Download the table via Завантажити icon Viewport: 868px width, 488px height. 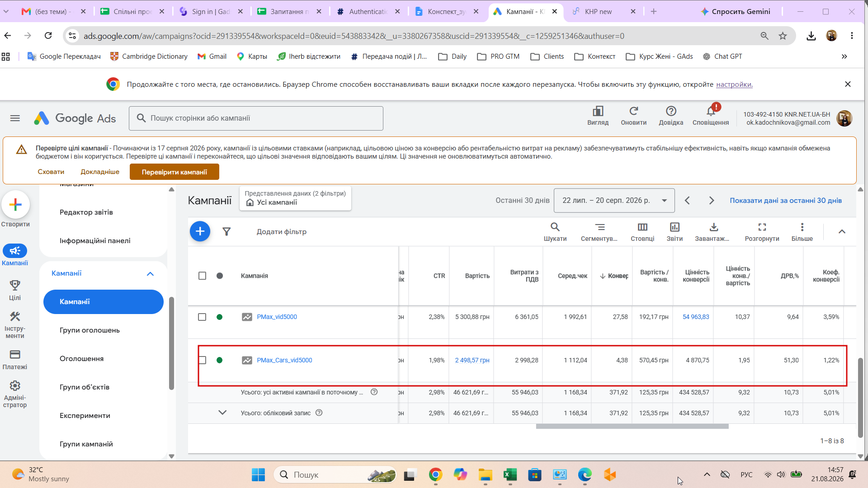713,227
